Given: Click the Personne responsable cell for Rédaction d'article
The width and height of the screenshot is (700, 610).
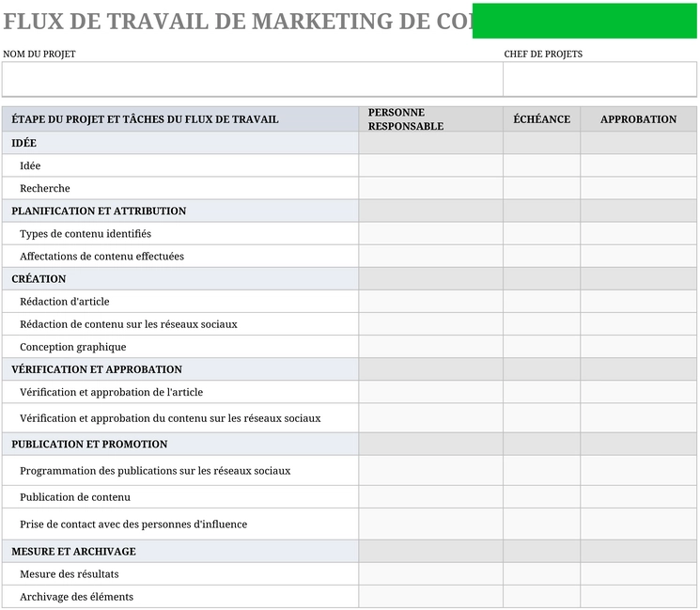Looking at the screenshot, I should point(430,302).
